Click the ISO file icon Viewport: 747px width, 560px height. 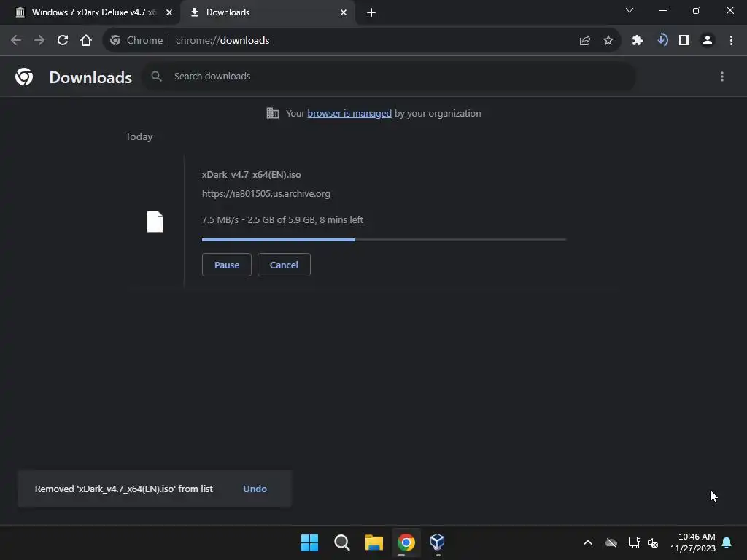tap(155, 222)
